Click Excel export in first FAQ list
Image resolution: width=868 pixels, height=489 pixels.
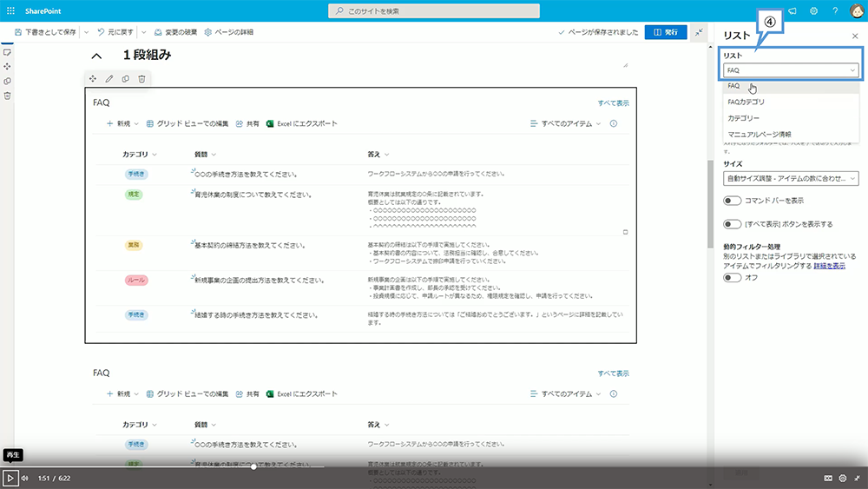(302, 123)
